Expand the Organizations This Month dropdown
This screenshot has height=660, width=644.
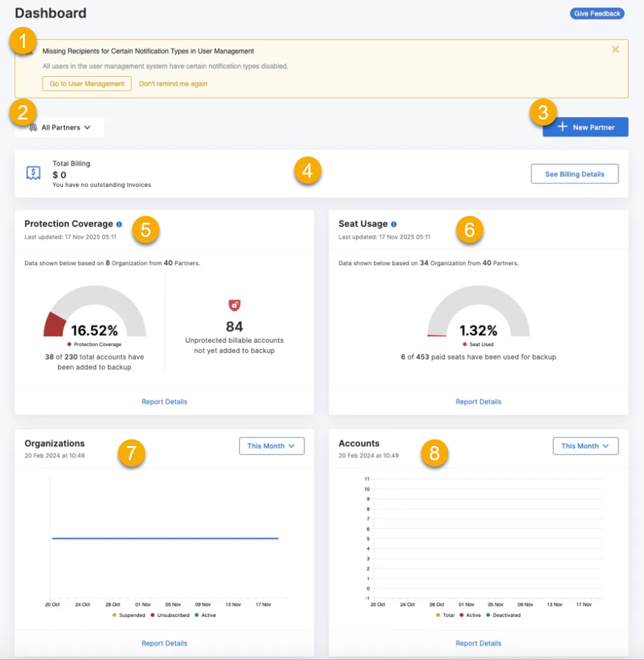271,446
